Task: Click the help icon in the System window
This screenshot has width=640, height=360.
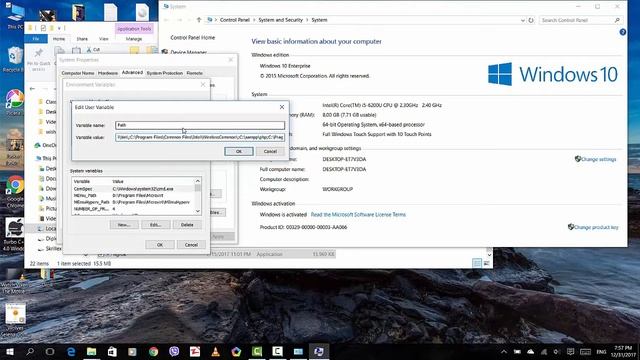Action: 622,32
